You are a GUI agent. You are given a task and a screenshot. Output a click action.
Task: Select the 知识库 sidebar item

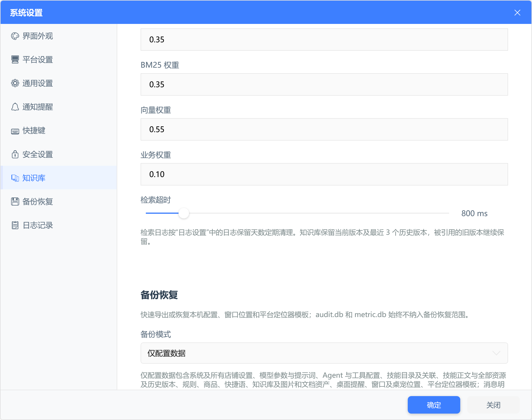point(59,178)
